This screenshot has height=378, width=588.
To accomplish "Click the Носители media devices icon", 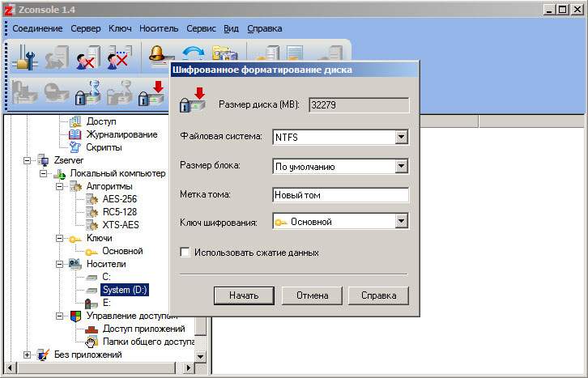I will [x=75, y=264].
